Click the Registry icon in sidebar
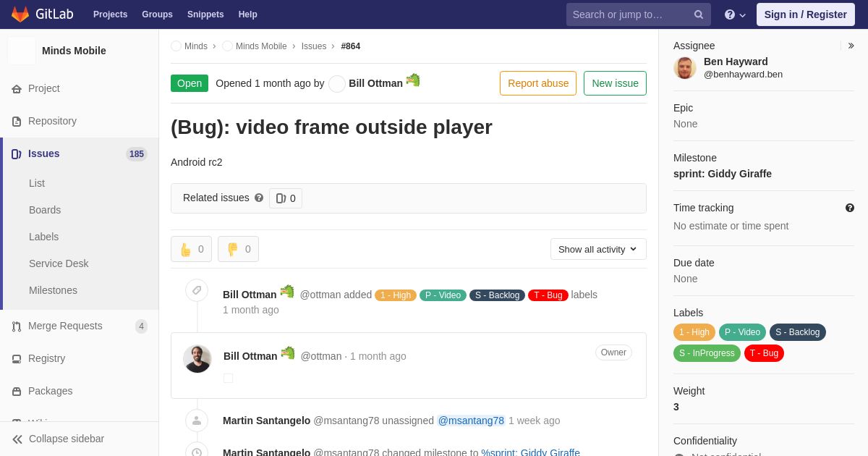Viewport: 868px width, 456px height. pyautogui.click(x=17, y=359)
